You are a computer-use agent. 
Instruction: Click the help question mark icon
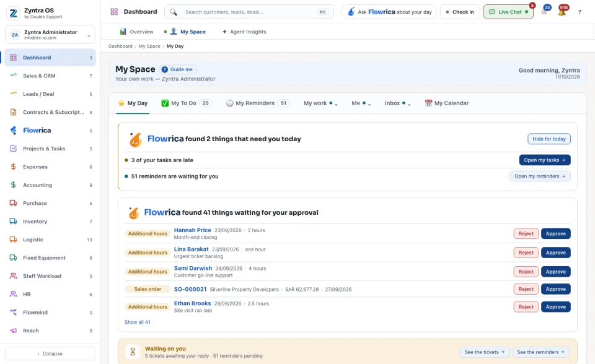[580, 12]
